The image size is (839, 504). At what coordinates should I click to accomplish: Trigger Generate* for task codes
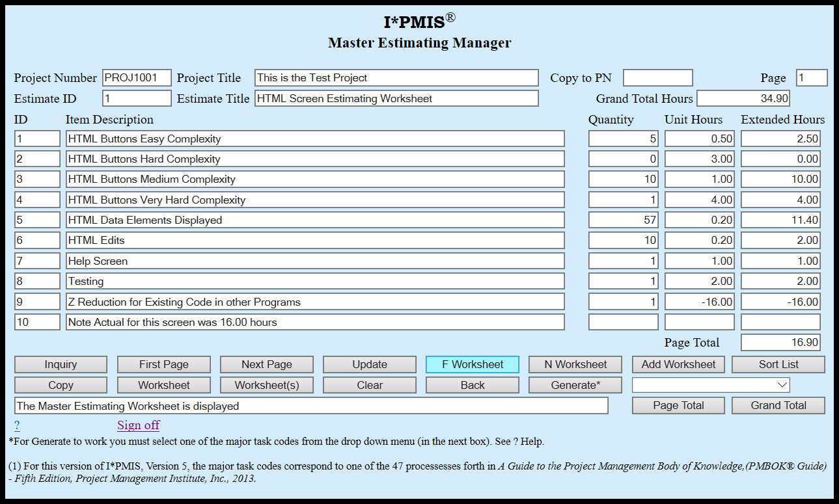[x=575, y=385]
